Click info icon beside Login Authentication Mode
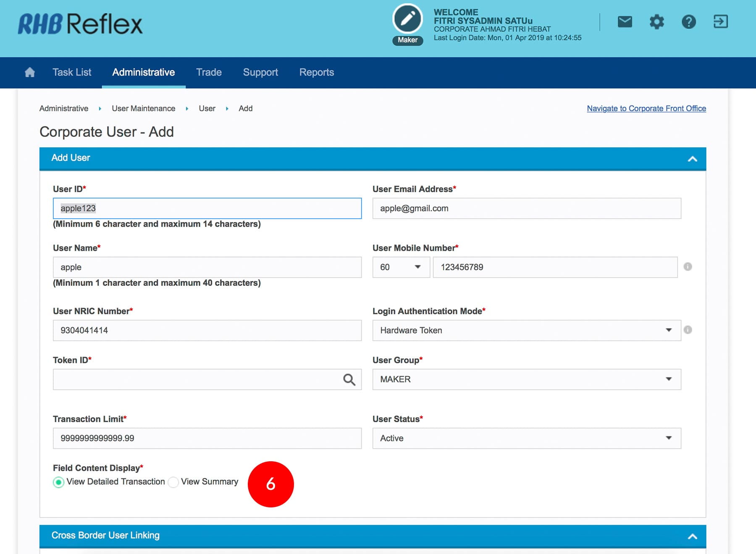This screenshot has height=554, width=756. [688, 330]
